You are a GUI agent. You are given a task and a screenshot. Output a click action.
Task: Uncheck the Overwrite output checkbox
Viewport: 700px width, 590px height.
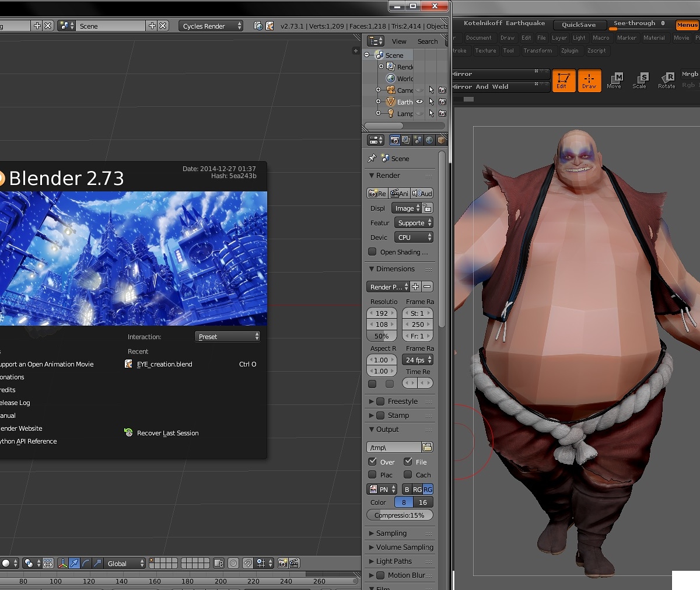(372, 462)
